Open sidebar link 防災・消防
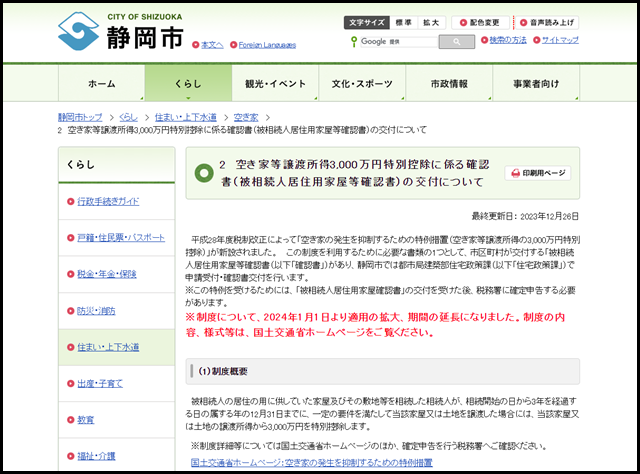 tap(96, 311)
